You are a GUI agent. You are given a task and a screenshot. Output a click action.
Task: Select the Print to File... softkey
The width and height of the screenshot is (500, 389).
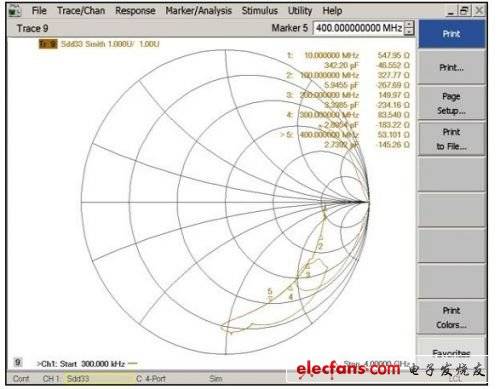[x=452, y=139]
